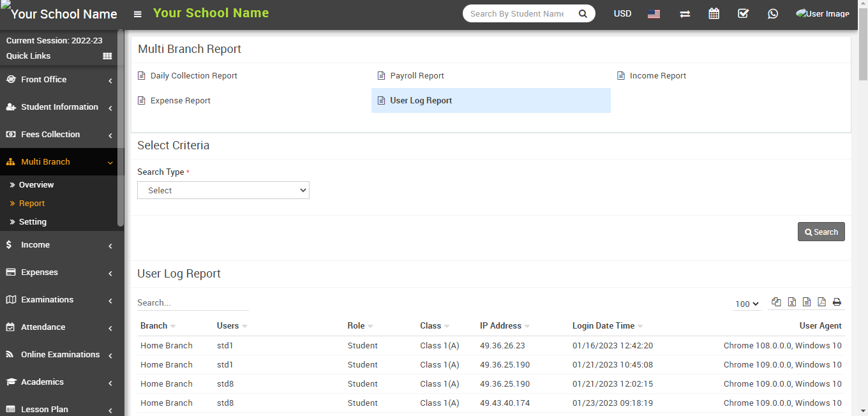Copy the user log table data

tap(776, 302)
